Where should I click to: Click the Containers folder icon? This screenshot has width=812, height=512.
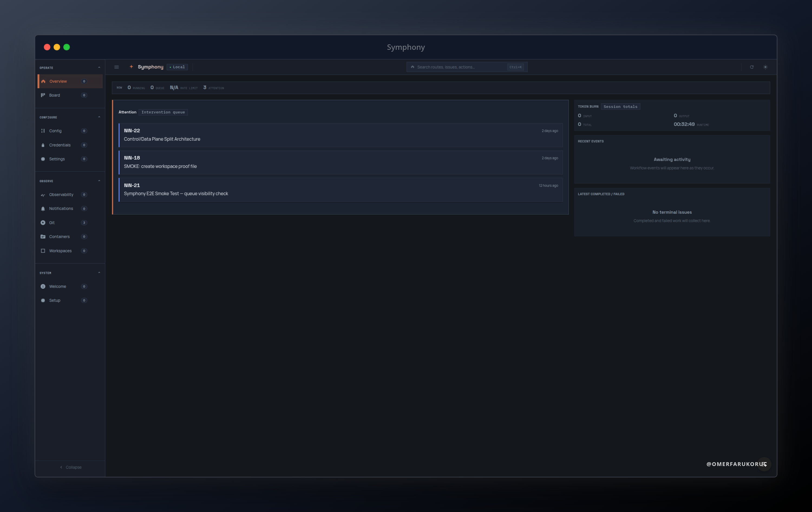click(x=43, y=237)
